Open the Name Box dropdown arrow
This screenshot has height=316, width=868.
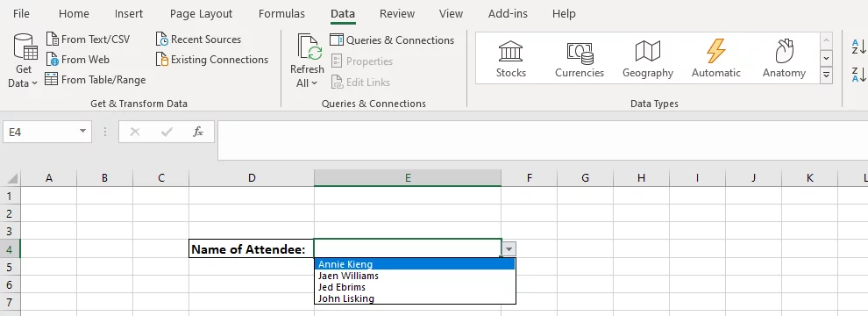point(82,132)
